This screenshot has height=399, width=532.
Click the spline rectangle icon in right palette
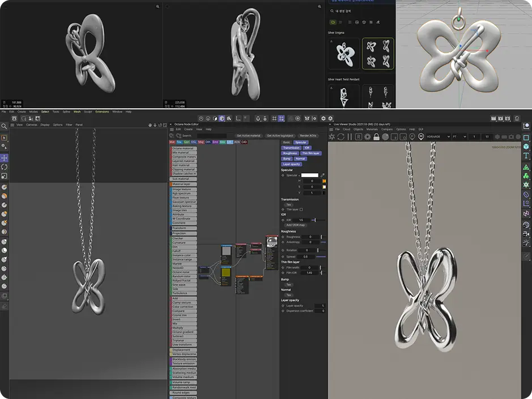click(526, 138)
